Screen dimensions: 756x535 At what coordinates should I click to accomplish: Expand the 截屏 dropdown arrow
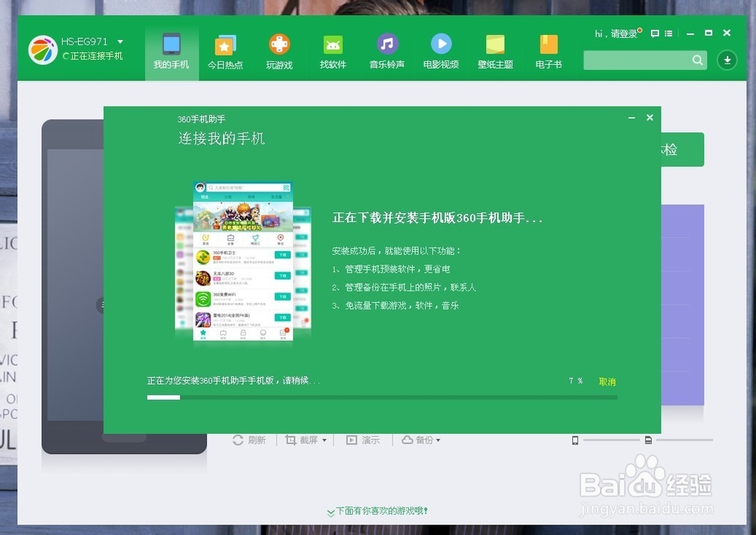click(324, 441)
